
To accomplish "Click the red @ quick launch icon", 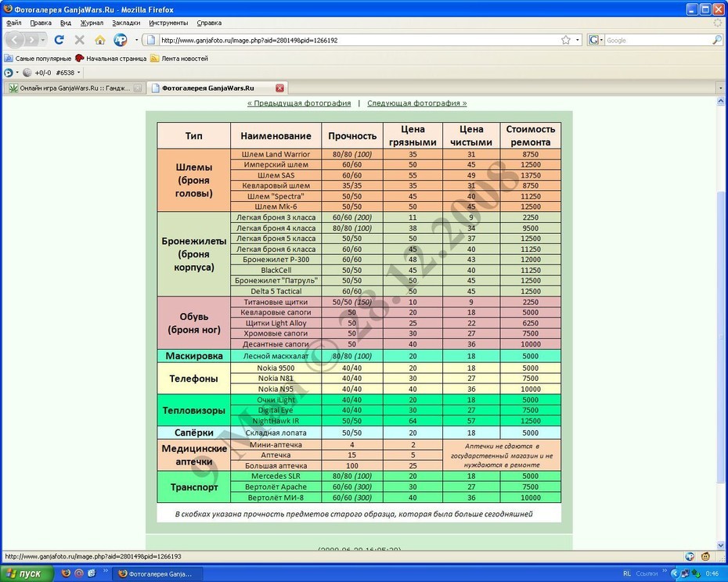I will 79,573.
